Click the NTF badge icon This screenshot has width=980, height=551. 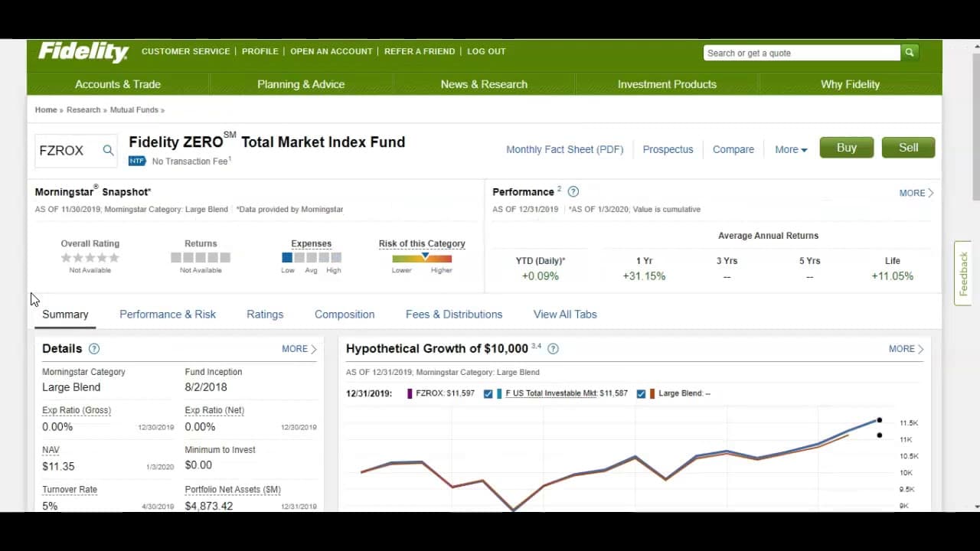(x=137, y=161)
